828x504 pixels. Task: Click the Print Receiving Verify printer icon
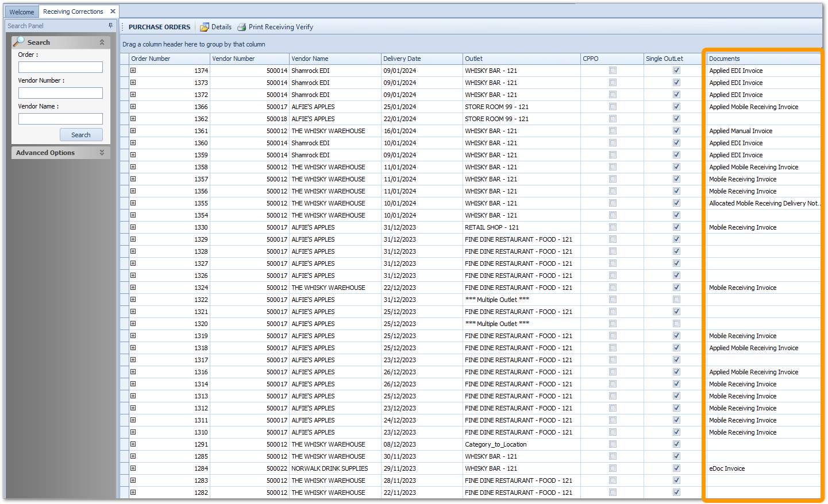[x=242, y=26]
